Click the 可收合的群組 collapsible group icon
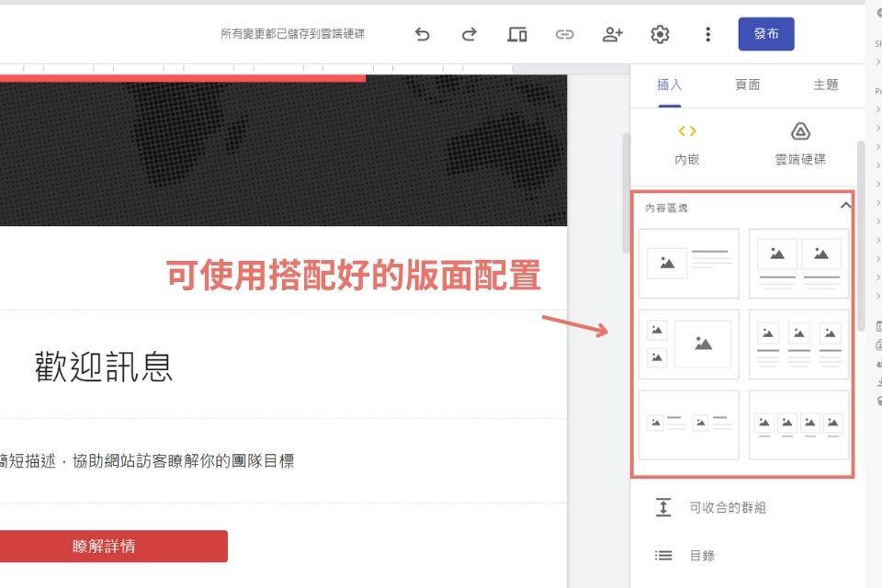The height and width of the screenshot is (588, 882). click(x=663, y=506)
